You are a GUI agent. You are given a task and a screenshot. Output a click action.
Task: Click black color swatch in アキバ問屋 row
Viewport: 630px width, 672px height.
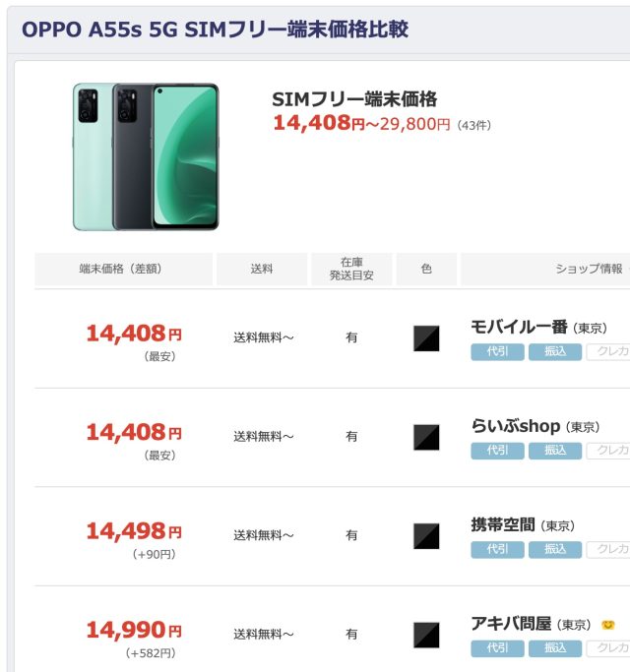coord(426,635)
